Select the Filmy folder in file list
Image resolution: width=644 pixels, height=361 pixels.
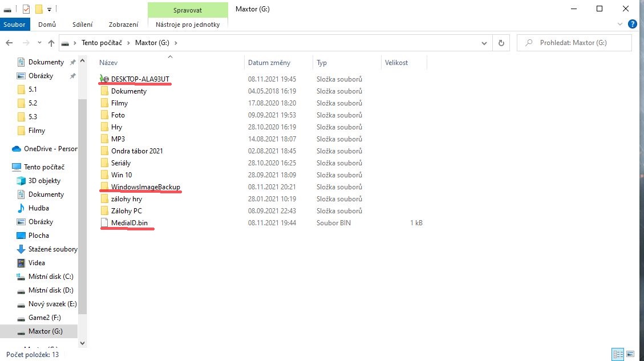(119, 103)
